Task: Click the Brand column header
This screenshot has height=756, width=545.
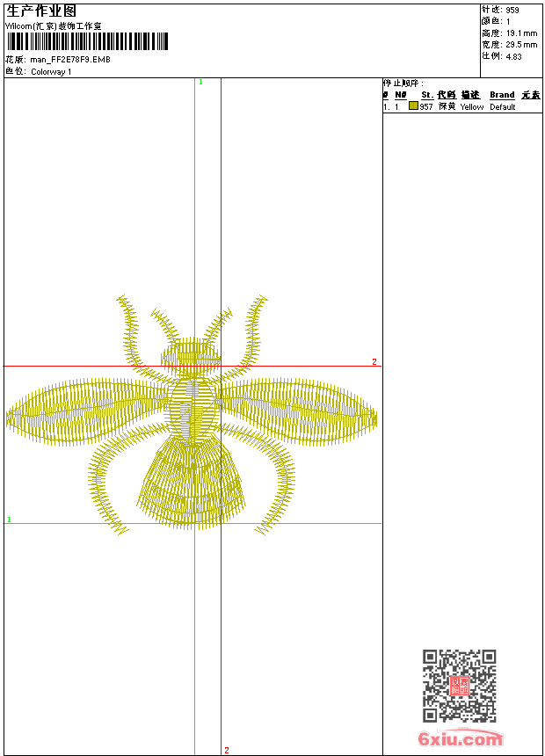Action: 502,95
